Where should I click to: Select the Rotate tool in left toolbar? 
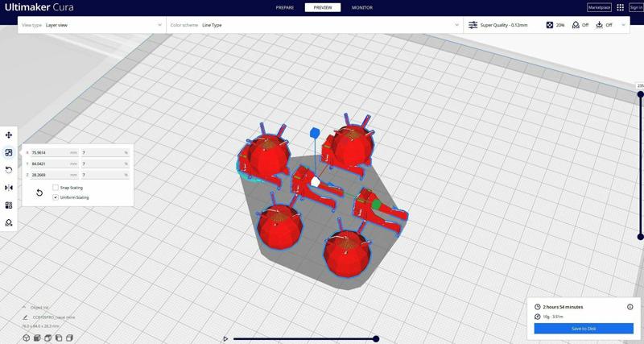[x=9, y=170]
